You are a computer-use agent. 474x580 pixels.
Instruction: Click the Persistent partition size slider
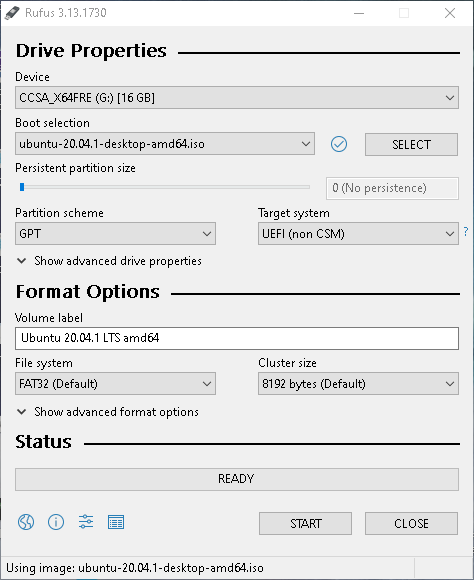coord(165,187)
